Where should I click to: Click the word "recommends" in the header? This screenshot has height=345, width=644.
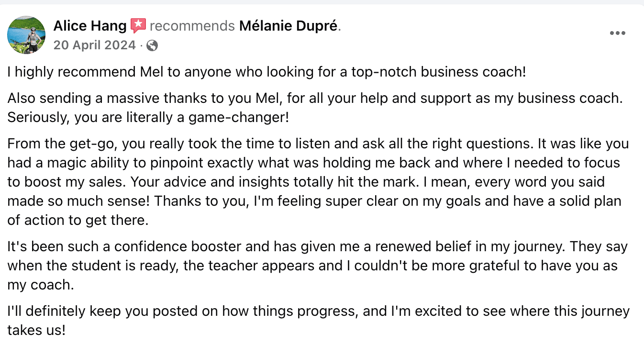coord(192,26)
